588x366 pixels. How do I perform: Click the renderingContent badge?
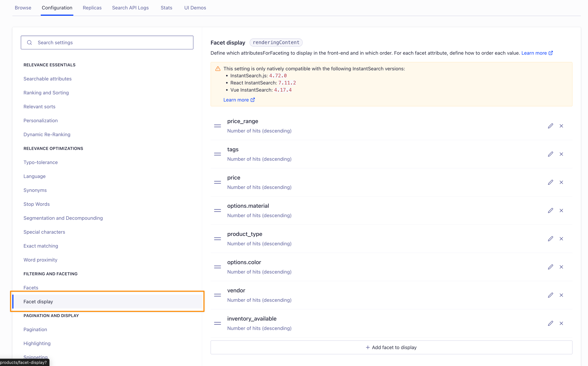276,42
